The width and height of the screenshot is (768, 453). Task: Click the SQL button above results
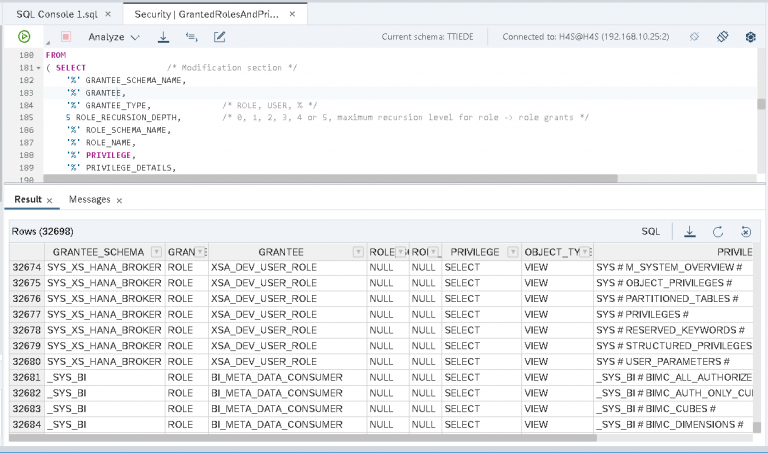(650, 231)
